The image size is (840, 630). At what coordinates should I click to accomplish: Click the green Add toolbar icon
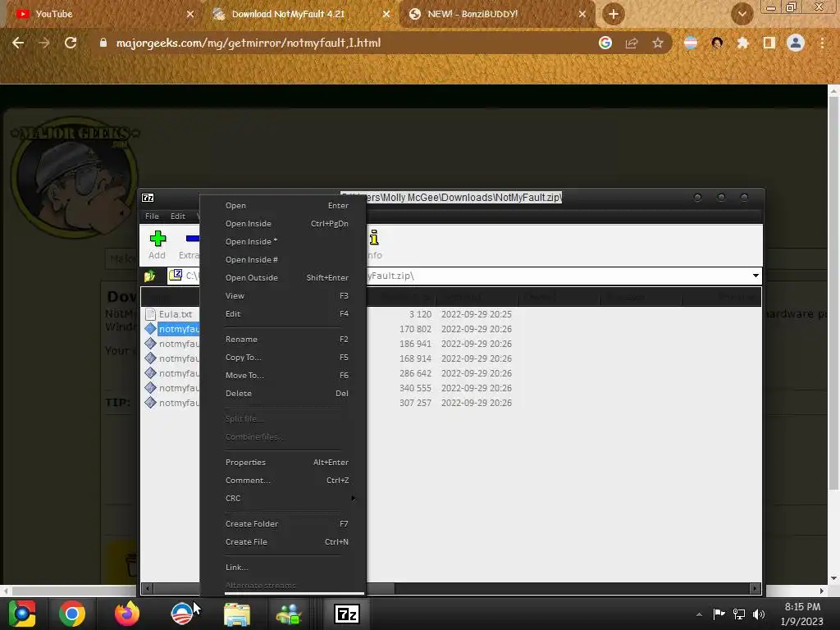coord(157,239)
